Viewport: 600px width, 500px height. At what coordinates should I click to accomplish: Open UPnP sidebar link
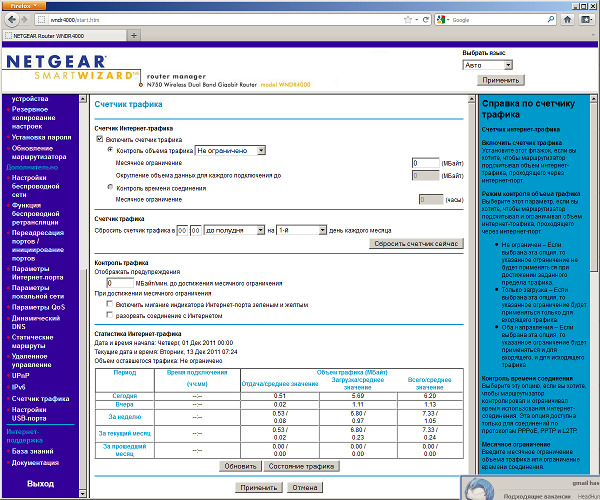point(20,376)
